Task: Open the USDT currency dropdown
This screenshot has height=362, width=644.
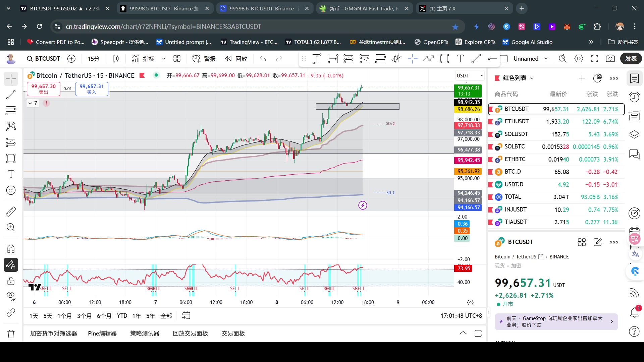Action: (x=470, y=75)
